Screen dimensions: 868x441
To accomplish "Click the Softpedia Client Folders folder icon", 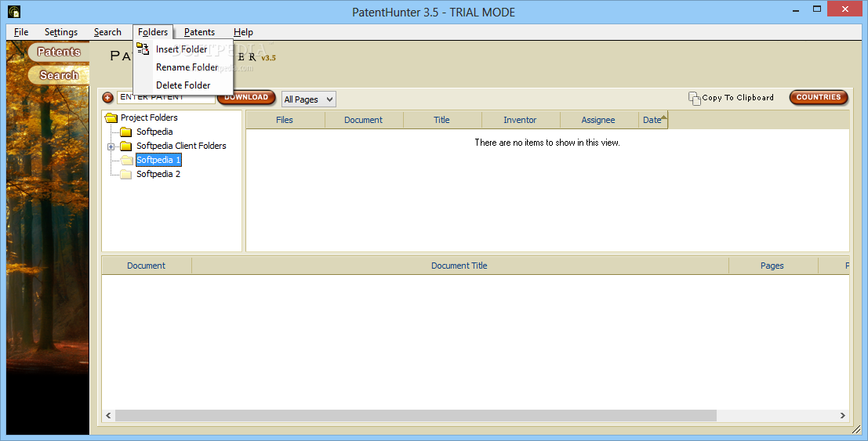I will [x=126, y=146].
